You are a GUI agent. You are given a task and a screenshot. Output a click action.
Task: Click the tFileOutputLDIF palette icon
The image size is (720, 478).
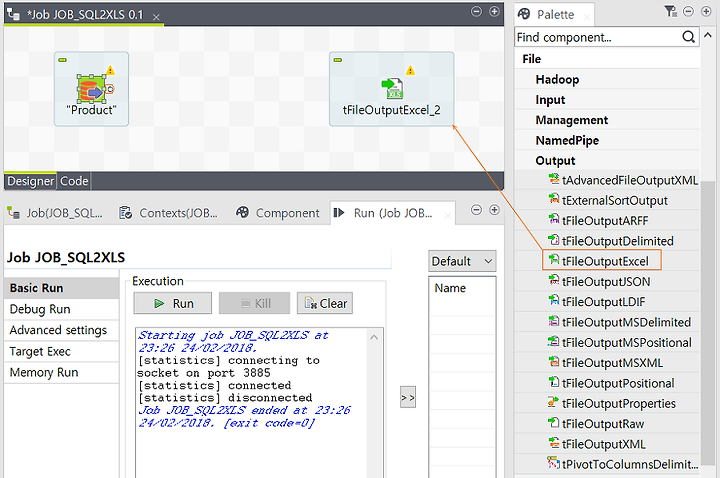point(554,300)
